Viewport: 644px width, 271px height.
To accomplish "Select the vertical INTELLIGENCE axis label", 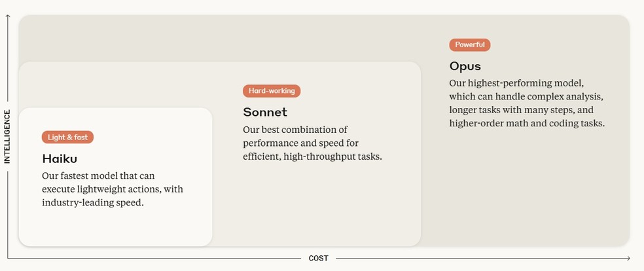I will click(8, 136).
